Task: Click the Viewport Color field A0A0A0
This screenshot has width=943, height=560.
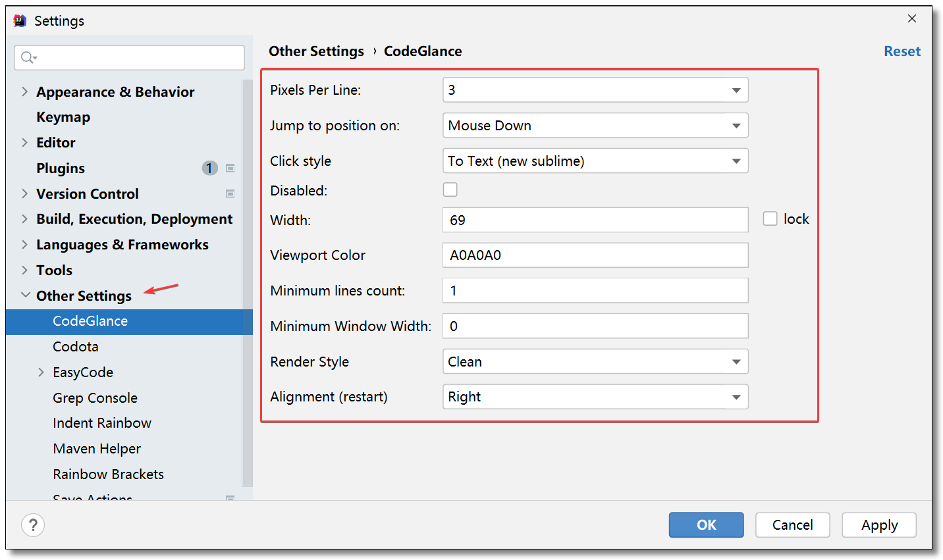Action: [x=595, y=255]
